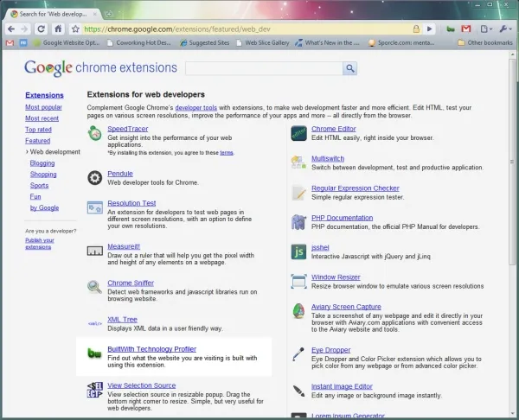Image resolution: width=519 pixels, height=420 pixels.
Task: Click the extensions search input field
Action: 264,68
